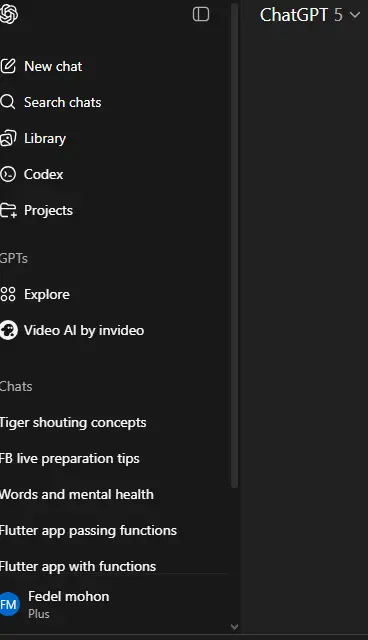This screenshot has height=640, width=368.
Task: Toggle the sidebar collapse icon
Action: pos(201,14)
